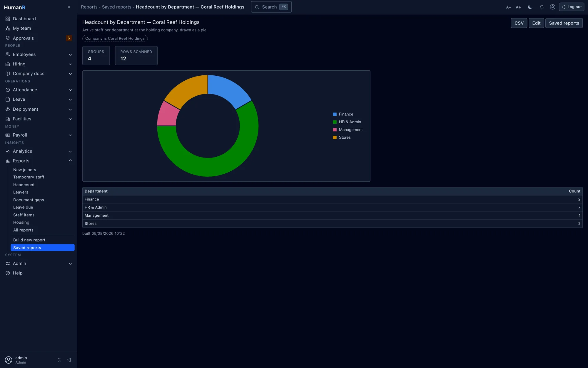
Task: Click the Reports bar chart icon
Action: coord(8,161)
